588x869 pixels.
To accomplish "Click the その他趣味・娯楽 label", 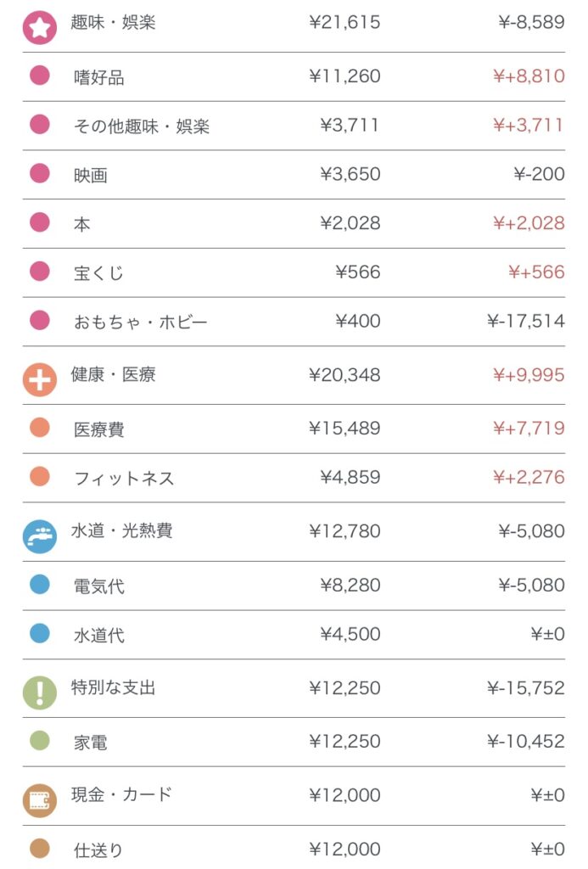I will tap(141, 127).
